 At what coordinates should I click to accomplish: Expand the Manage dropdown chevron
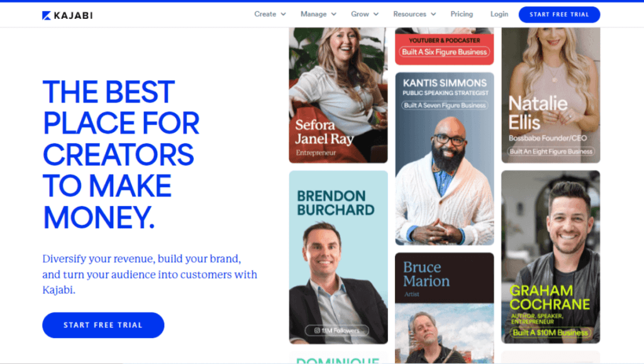click(334, 14)
